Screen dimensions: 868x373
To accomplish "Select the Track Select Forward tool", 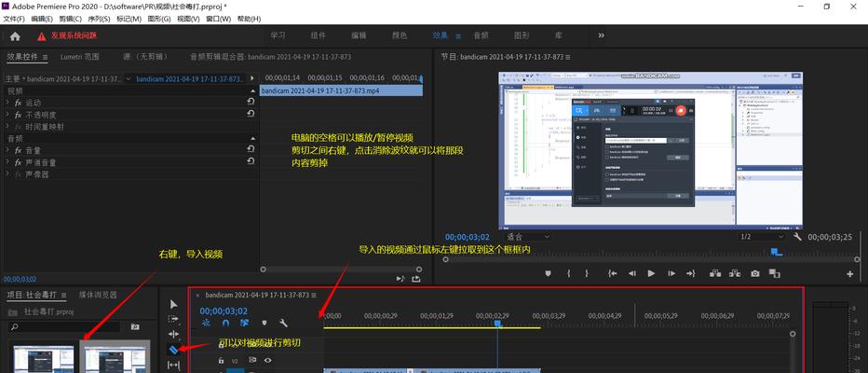I will pyautogui.click(x=174, y=319).
